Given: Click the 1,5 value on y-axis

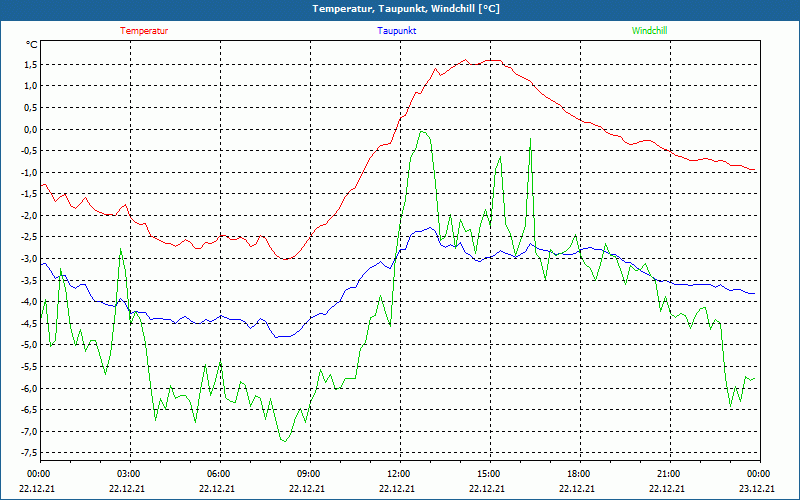Looking at the screenshot, I should coord(29,65).
